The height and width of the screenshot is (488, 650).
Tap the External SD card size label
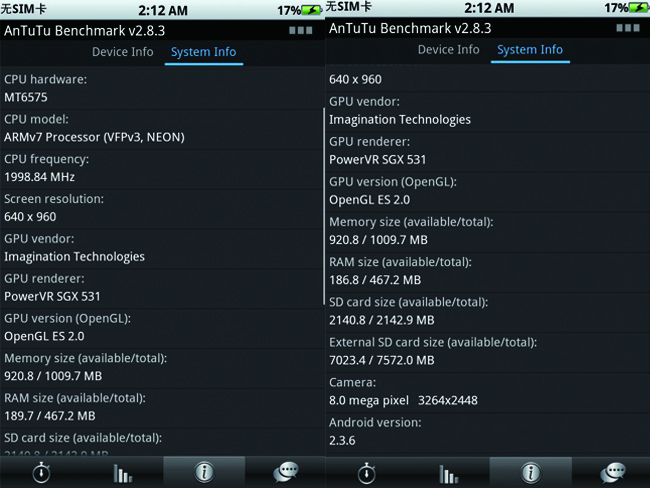(433, 342)
